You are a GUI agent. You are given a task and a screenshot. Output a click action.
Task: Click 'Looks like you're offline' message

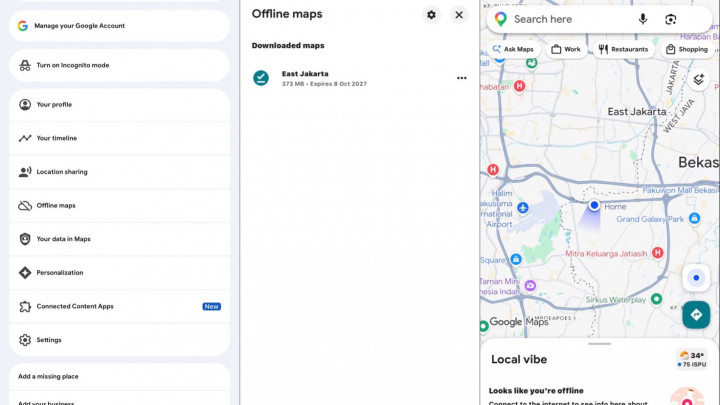[x=536, y=391]
